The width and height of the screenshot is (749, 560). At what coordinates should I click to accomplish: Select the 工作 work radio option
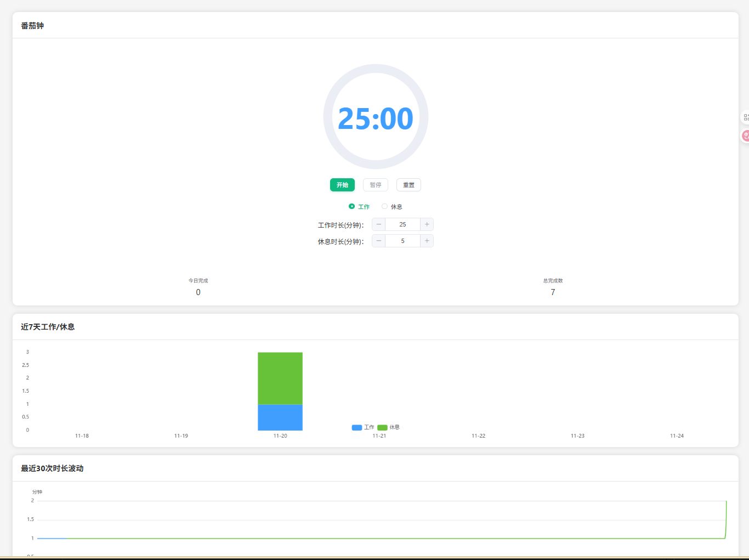tap(359, 207)
